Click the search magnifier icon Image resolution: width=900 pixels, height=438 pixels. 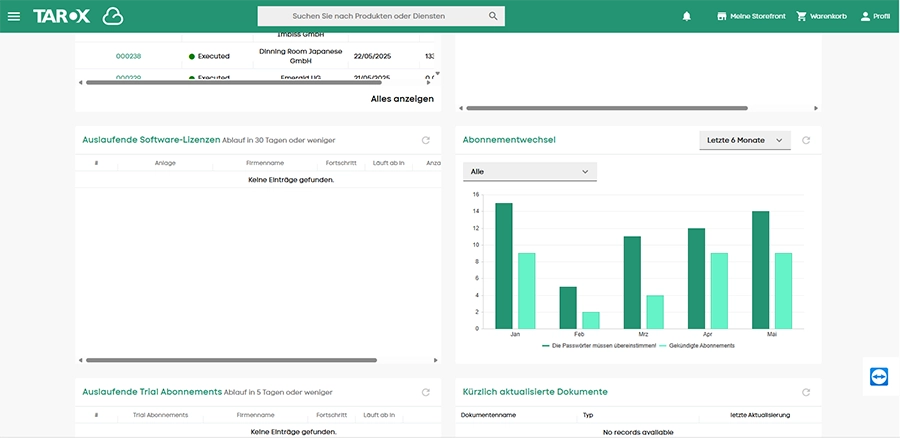pyautogui.click(x=493, y=16)
